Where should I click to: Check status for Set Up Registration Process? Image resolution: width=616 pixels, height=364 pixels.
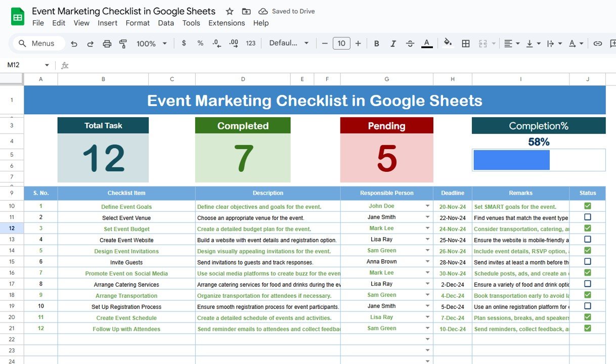coord(588,306)
